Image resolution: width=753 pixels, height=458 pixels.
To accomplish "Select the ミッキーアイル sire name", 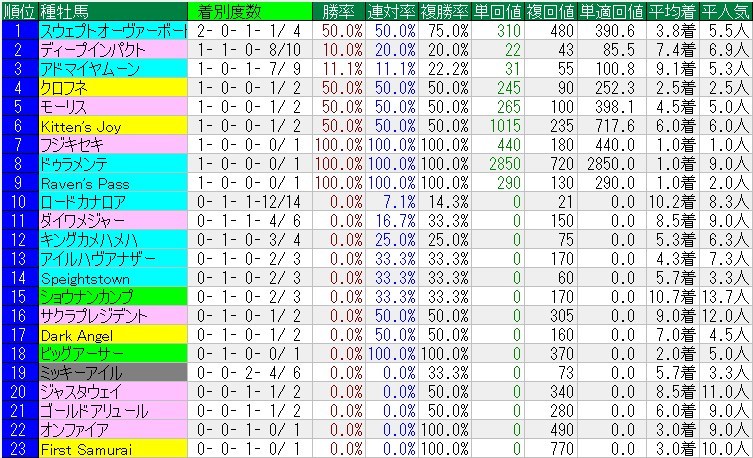I will (113, 373).
